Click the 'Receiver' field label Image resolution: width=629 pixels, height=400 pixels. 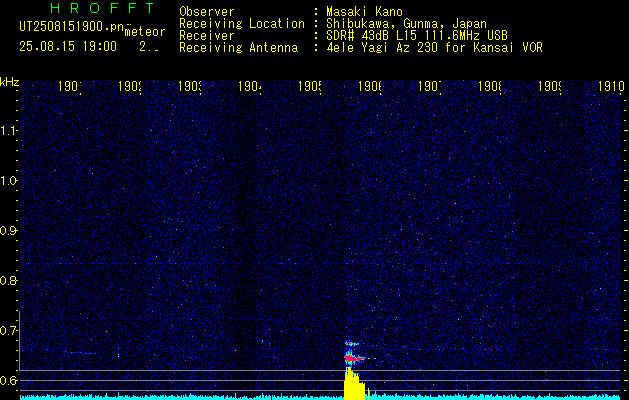(x=207, y=36)
